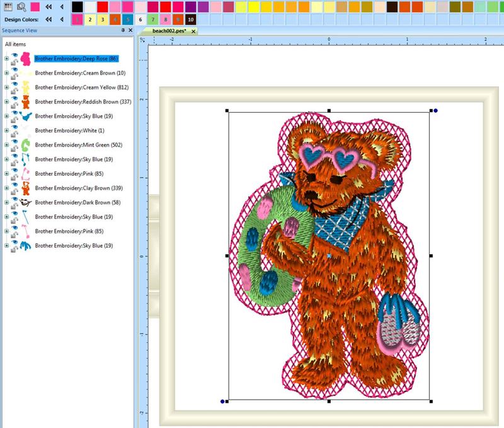The image size is (504, 428).
Task: Click double-left arrow beside Design Colors
Action: tap(49, 20)
